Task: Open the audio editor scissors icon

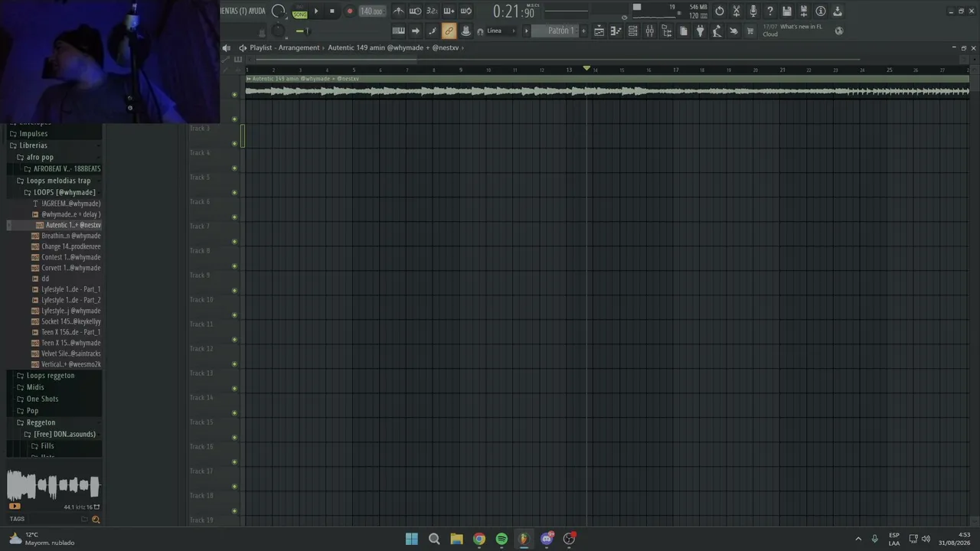Action: tap(737, 11)
